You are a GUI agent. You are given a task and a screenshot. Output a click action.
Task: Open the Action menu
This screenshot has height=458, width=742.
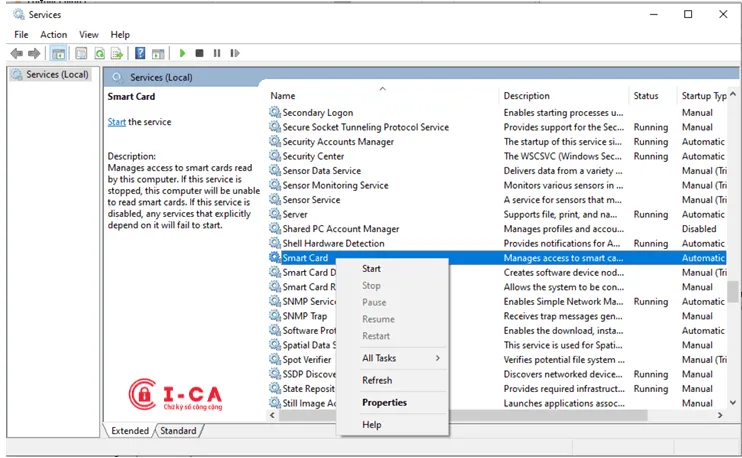pos(53,35)
